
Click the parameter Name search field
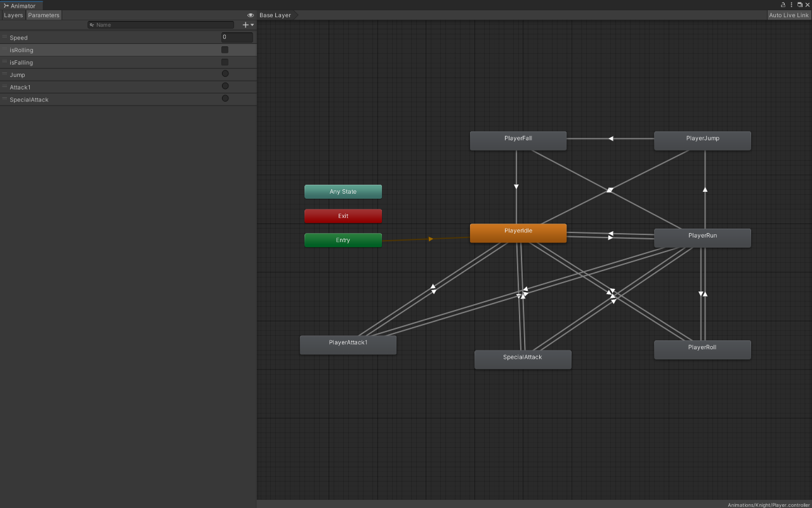[162, 25]
